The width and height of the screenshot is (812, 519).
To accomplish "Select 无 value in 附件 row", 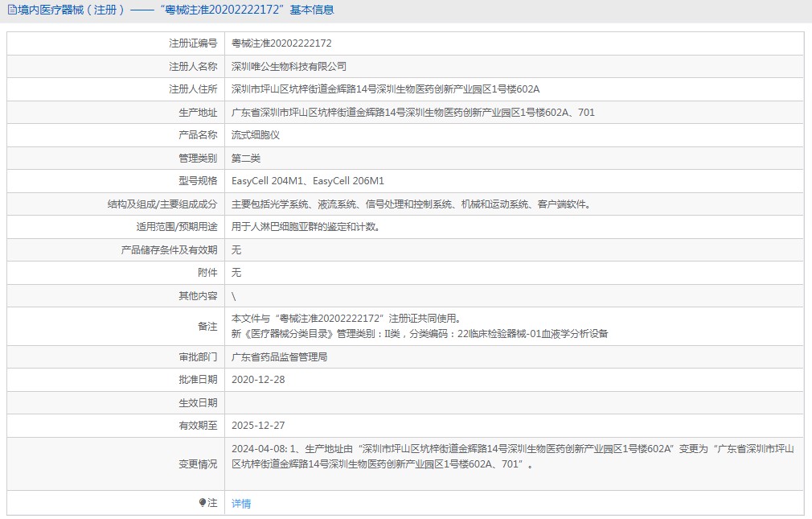I will [236, 272].
